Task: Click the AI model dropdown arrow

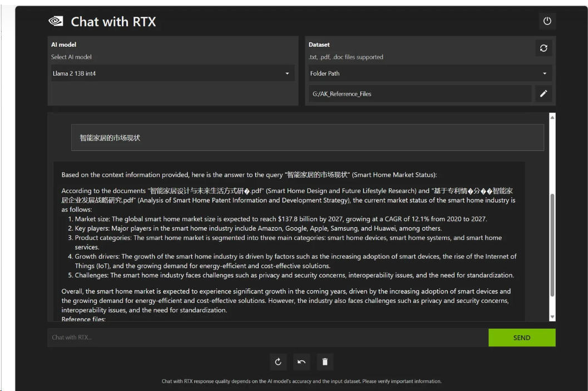Action: (x=287, y=74)
